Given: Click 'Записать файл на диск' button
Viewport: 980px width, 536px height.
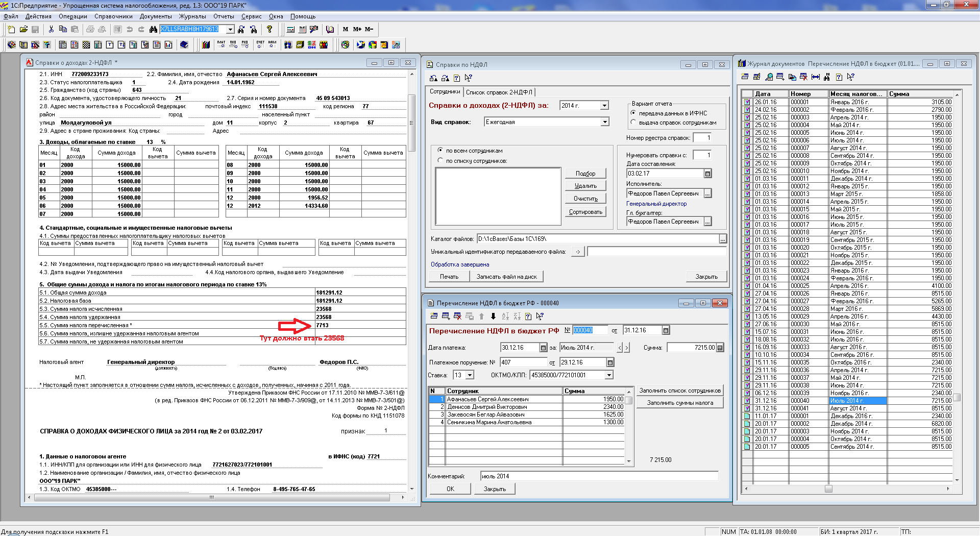Looking at the screenshot, I should 506,277.
